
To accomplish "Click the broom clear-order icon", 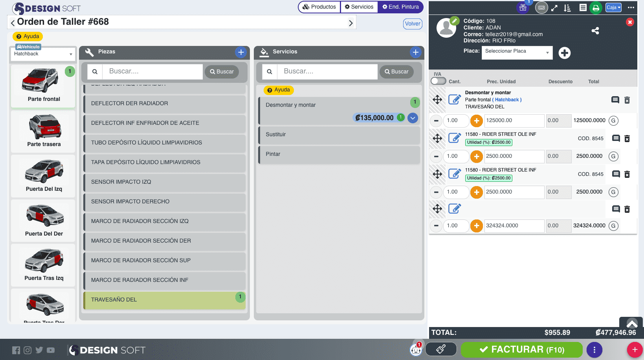I will click(x=441, y=349).
